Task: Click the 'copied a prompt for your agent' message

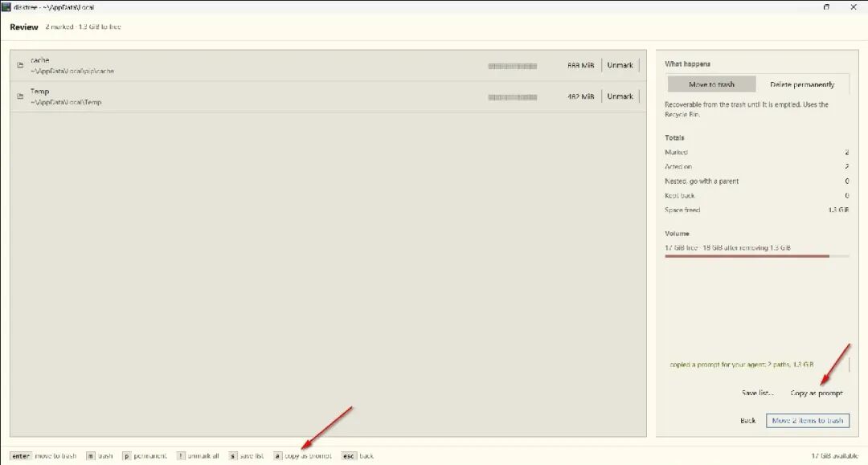Action: point(742,365)
